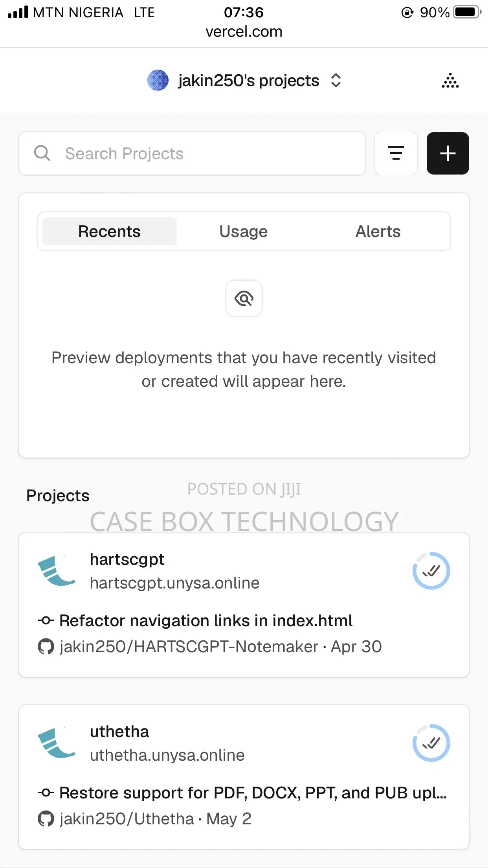The image size is (488, 868).
Task: Tap the cellular signal bars icon
Action: pyautogui.click(x=18, y=12)
